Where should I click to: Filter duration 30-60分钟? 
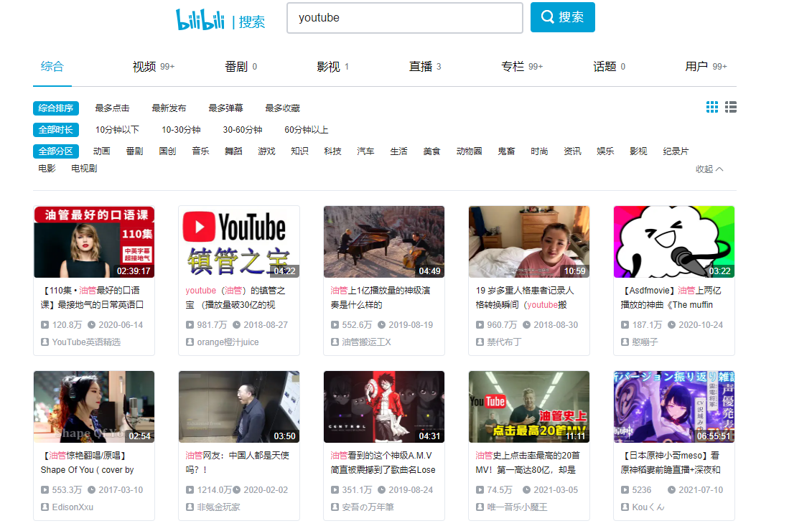click(243, 129)
